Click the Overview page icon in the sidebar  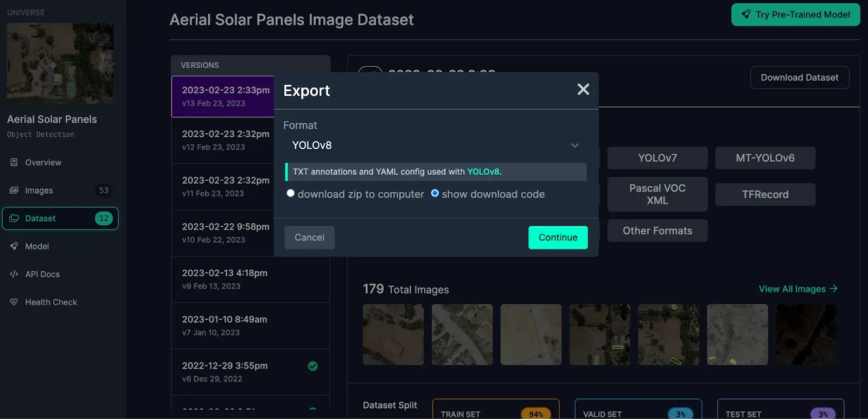pos(14,162)
